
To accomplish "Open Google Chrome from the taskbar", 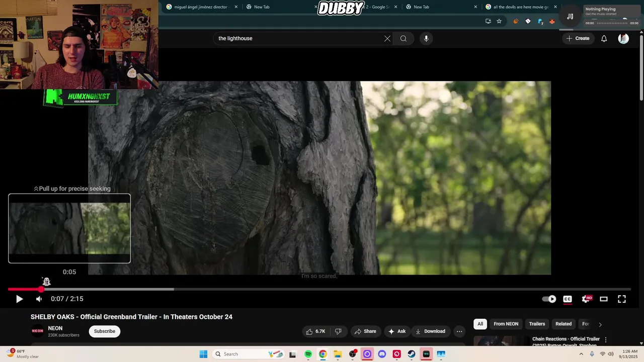I will click(323, 354).
